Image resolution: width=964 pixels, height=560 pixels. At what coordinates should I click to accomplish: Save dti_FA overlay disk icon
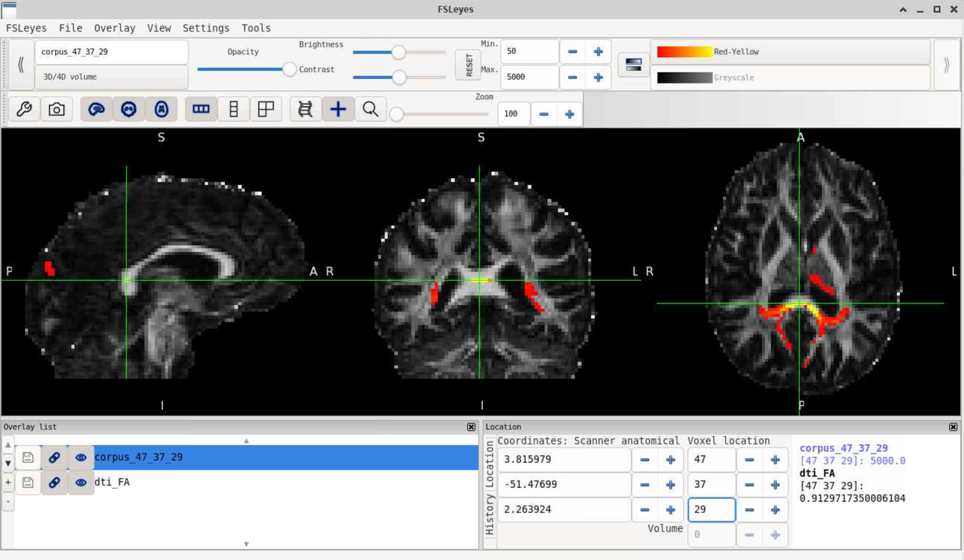point(28,483)
